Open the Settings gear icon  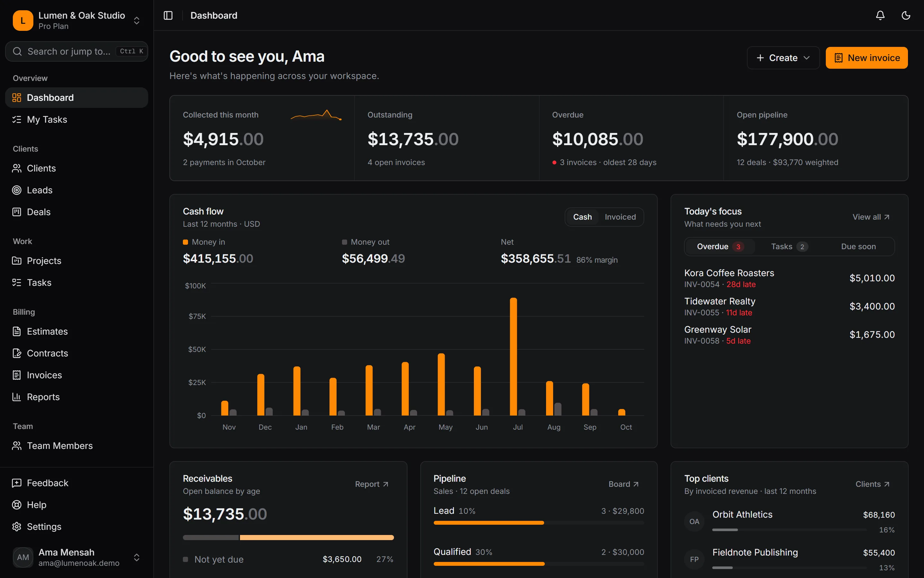pyautogui.click(x=17, y=526)
